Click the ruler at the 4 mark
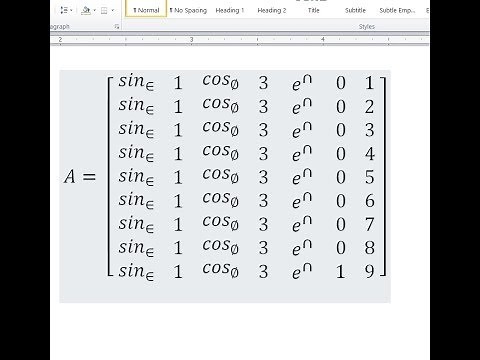 tap(323, 39)
